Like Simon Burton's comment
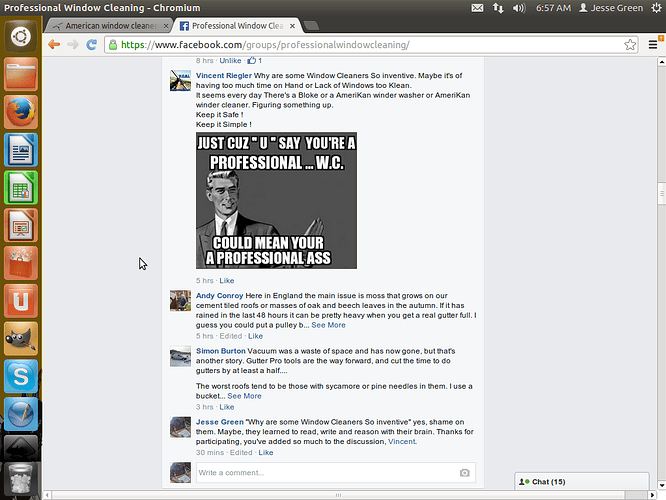Viewport: 666px width, 500px height. 227,407
